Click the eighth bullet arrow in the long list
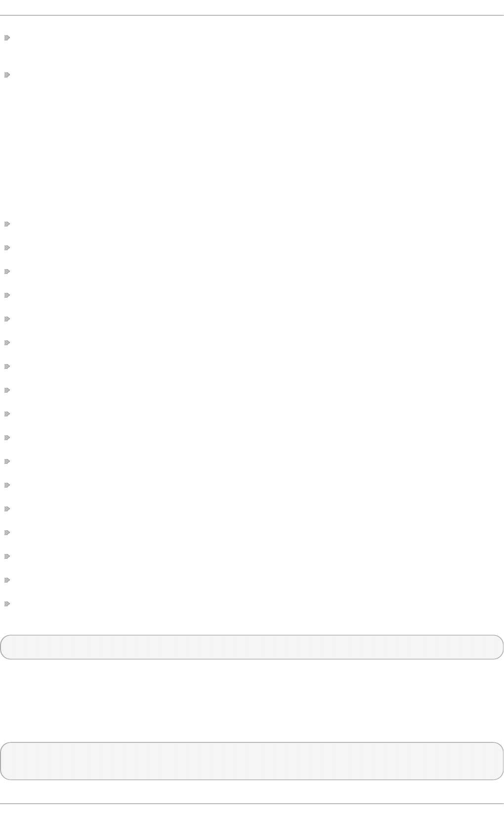 click(7, 390)
